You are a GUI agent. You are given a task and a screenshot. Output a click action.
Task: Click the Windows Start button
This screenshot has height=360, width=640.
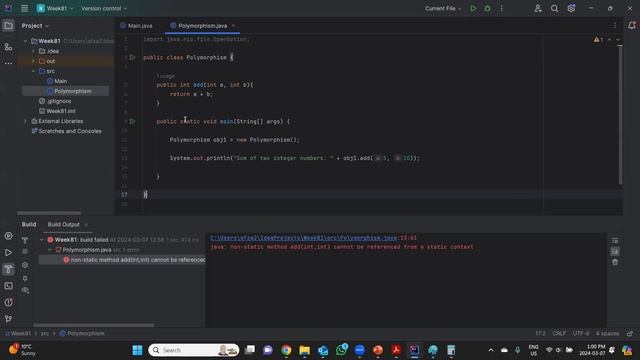(138, 350)
